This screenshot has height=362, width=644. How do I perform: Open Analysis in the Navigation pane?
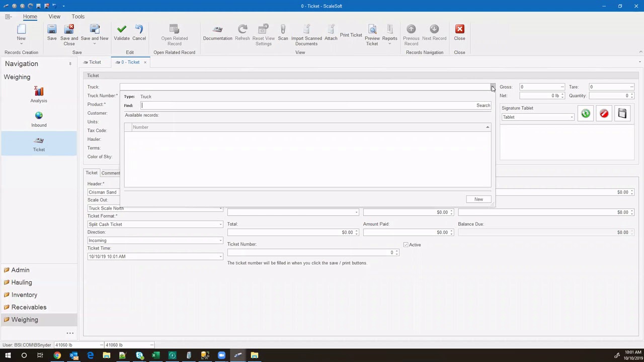(x=39, y=94)
